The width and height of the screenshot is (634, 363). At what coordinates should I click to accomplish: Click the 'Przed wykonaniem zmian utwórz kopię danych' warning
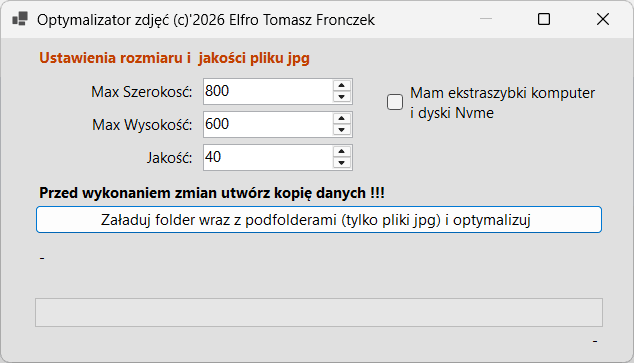212,193
